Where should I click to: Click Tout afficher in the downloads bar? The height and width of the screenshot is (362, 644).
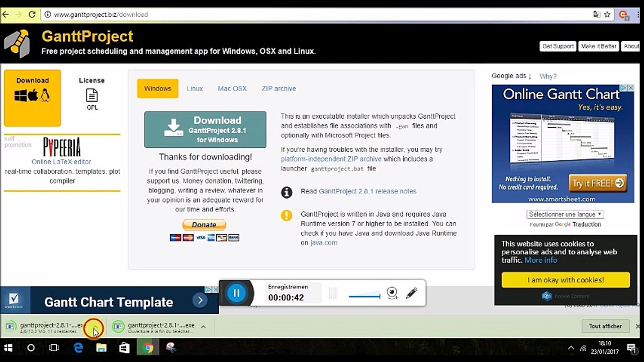pos(605,326)
